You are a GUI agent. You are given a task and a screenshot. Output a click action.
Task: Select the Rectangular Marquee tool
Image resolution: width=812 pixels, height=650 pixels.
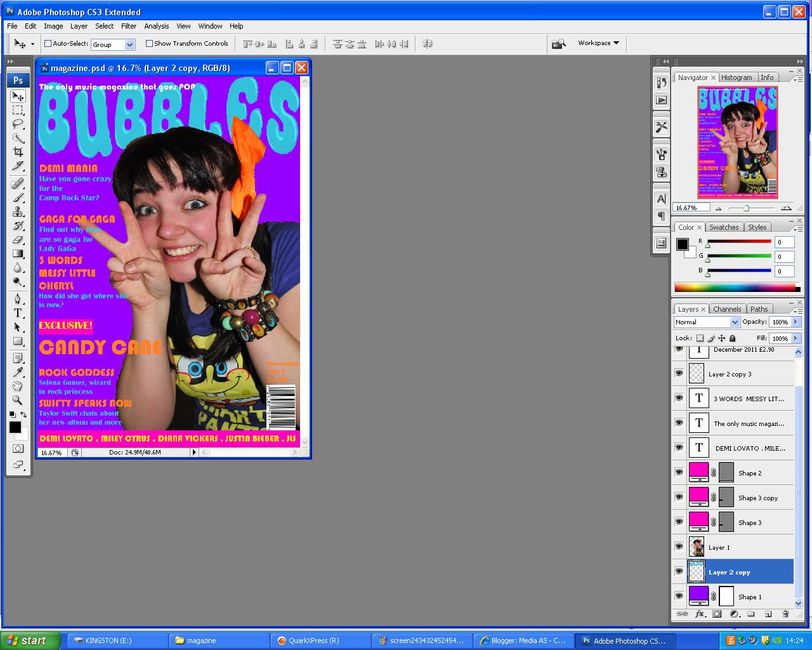pyautogui.click(x=18, y=110)
